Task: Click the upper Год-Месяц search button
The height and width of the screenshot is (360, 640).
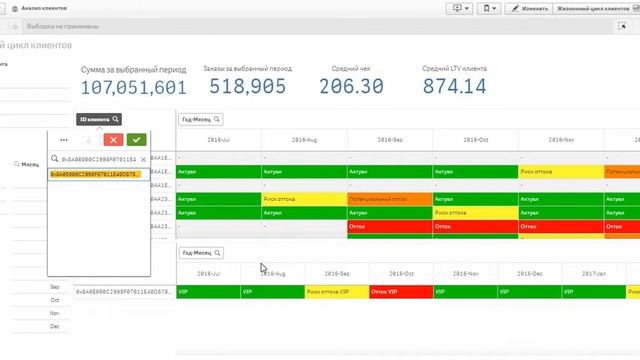Action: [x=201, y=119]
